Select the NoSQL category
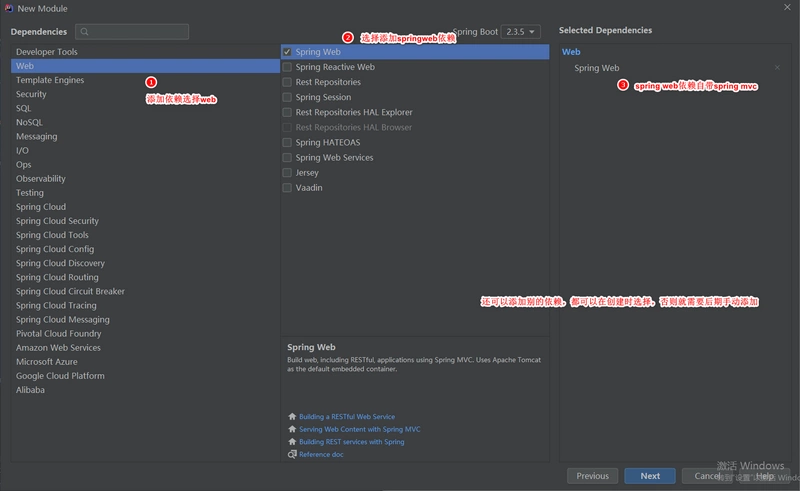The width and height of the screenshot is (800, 491). [x=145, y=122]
